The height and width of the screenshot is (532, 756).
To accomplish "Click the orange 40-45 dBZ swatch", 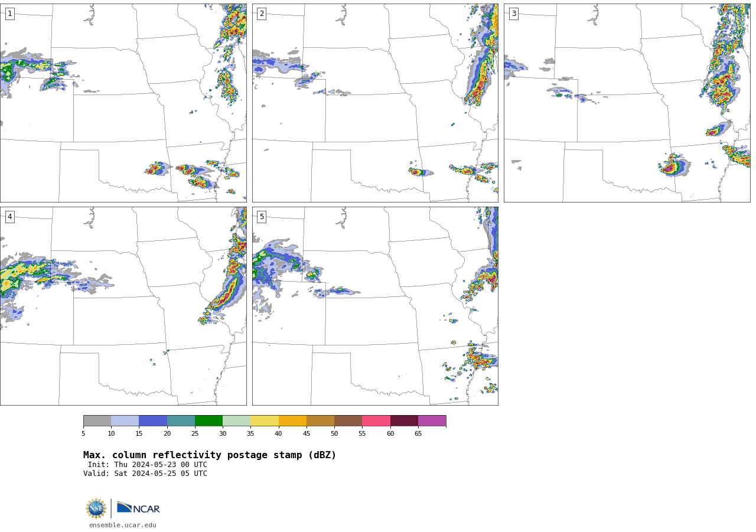I will [x=292, y=421].
